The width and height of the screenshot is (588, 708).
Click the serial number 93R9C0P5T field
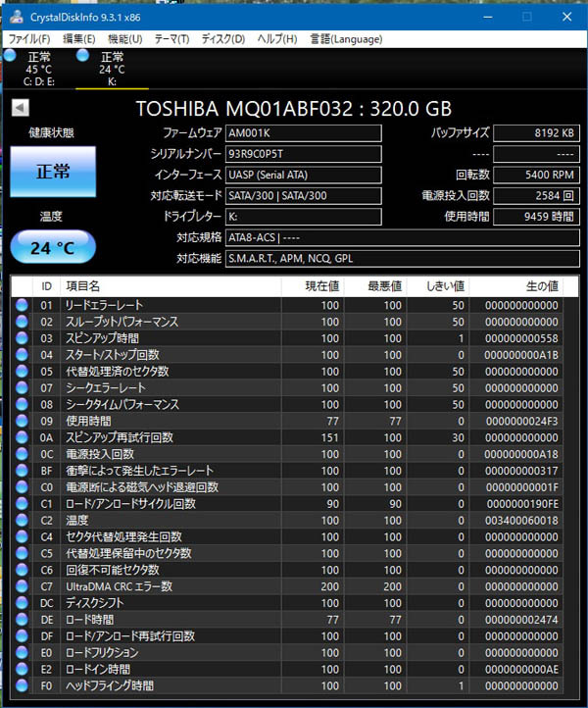click(x=303, y=154)
